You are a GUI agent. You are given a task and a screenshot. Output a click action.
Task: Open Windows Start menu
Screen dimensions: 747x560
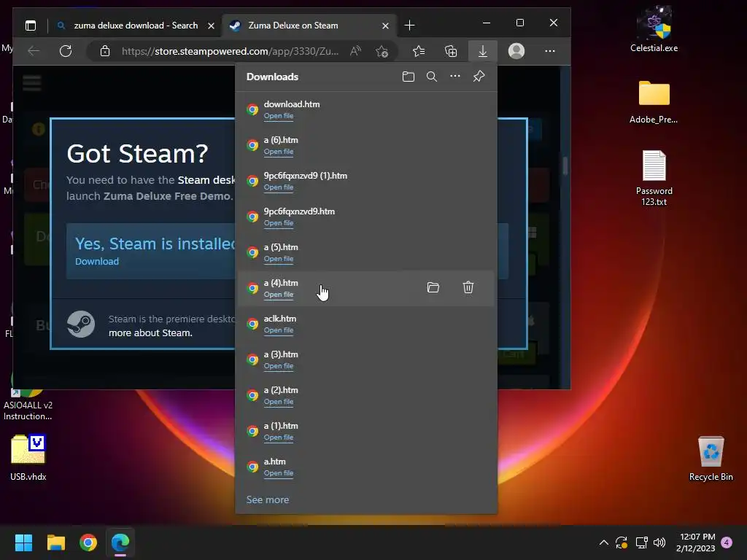(x=23, y=542)
